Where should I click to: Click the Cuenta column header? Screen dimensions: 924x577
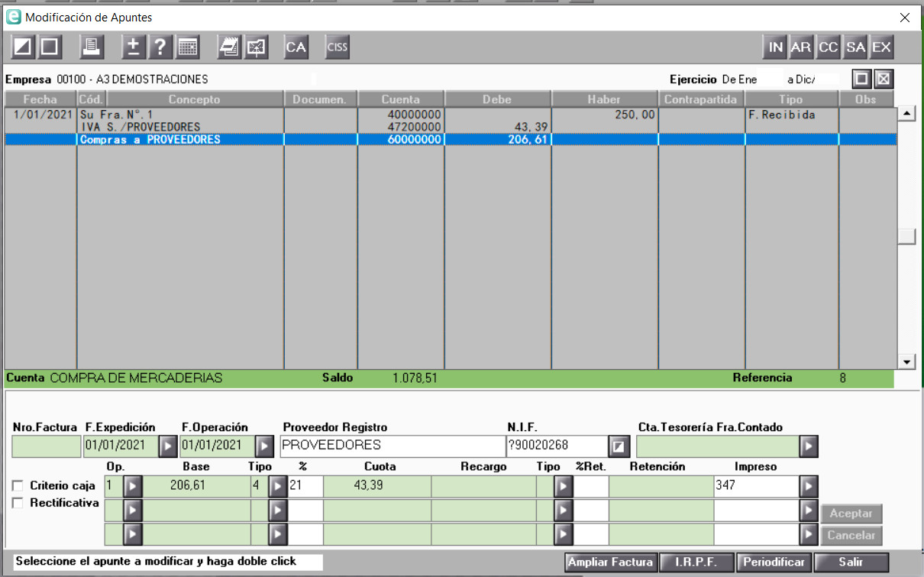401,99
